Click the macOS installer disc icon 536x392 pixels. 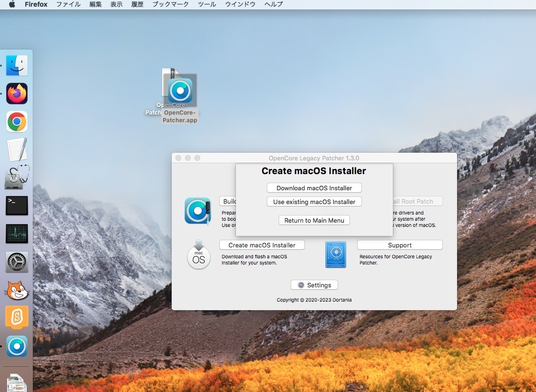tap(199, 255)
